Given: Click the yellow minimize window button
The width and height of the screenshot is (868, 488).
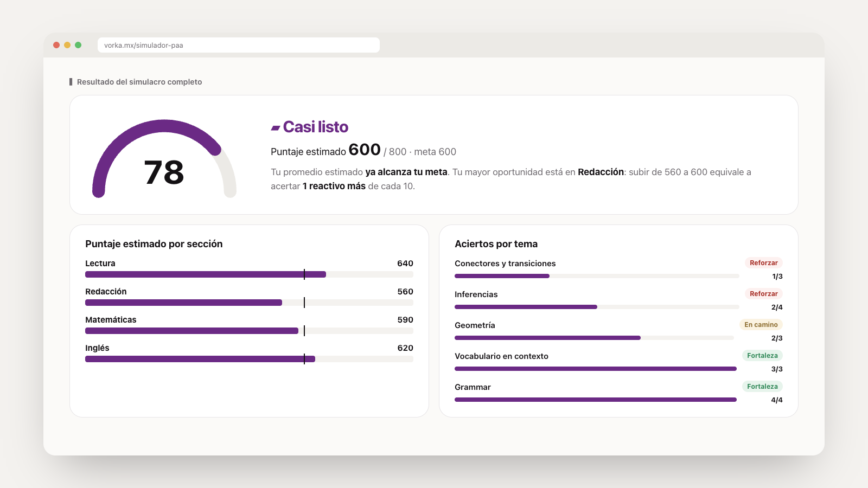Looking at the screenshot, I should click(x=67, y=45).
